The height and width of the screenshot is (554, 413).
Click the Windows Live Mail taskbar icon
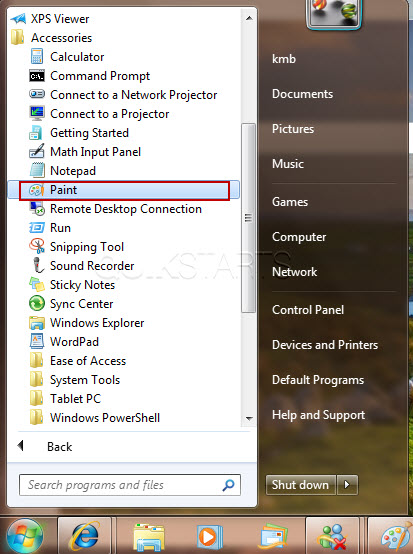click(272, 537)
